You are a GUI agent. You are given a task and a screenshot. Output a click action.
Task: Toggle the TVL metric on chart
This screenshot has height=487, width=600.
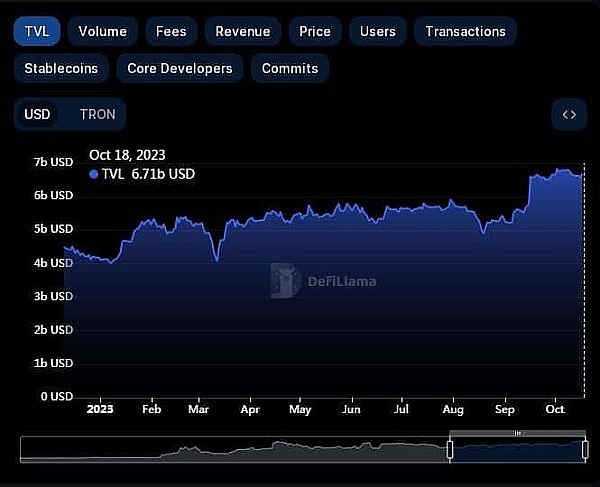click(37, 31)
